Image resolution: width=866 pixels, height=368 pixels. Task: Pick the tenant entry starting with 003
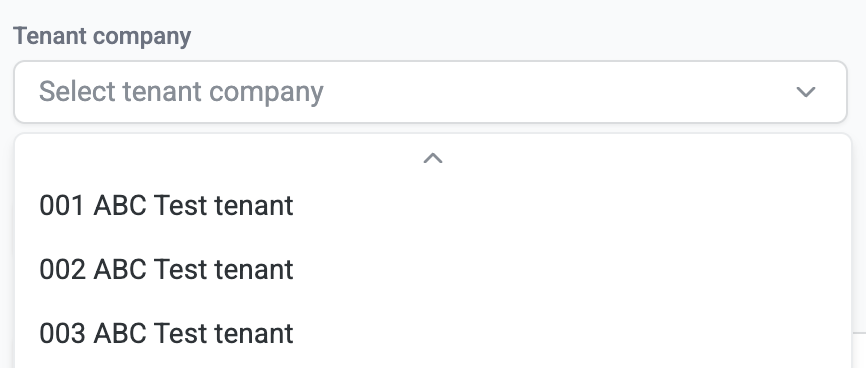tap(432, 334)
